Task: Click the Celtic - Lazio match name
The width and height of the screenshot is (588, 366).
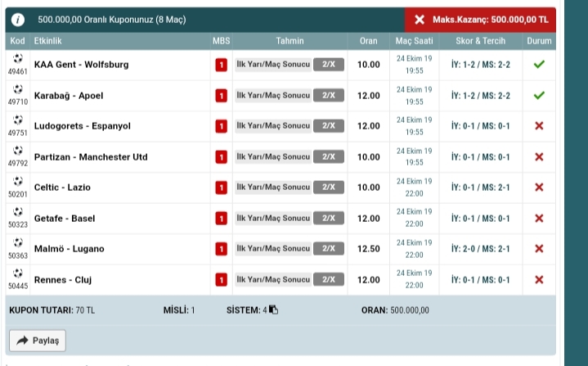Action: point(62,188)
